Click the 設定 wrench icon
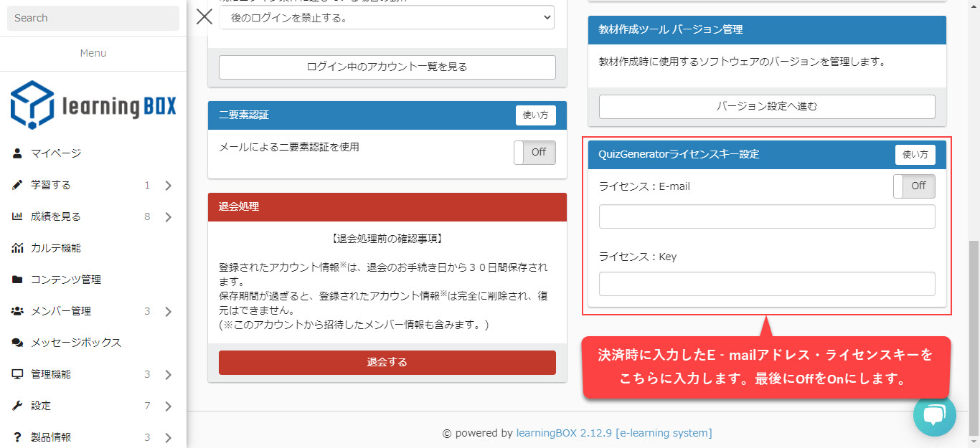Screen dimensions: 980x448 (17, 406)
